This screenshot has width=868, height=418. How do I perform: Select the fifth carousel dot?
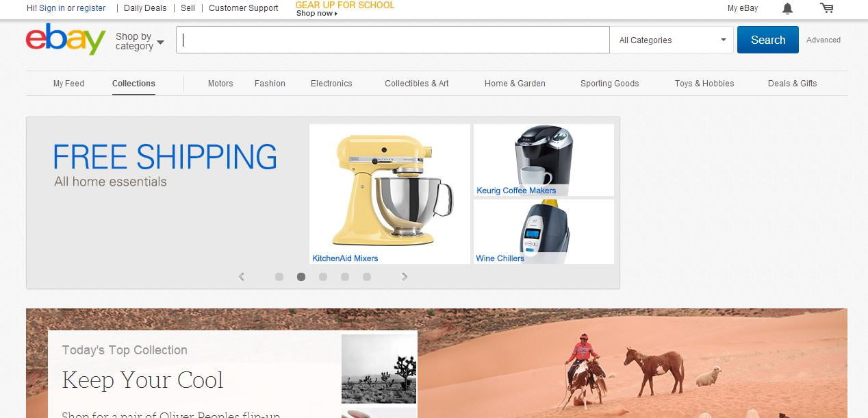coord(367,277)
